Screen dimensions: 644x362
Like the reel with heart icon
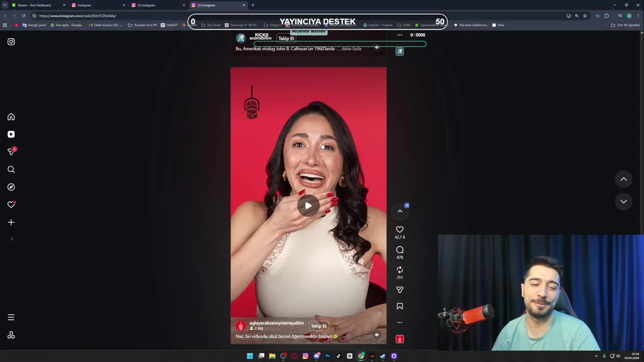(x=400, y=230)
